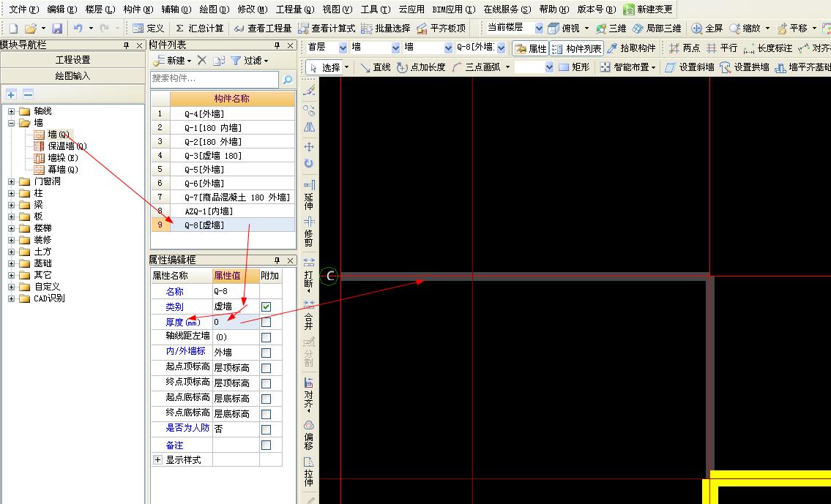Open the 文件(F) menu
This screenshot has width=831, height=504.
(24, 9)
